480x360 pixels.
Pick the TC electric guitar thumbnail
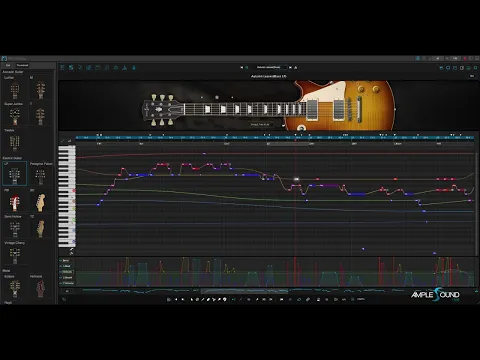point(41,227)
